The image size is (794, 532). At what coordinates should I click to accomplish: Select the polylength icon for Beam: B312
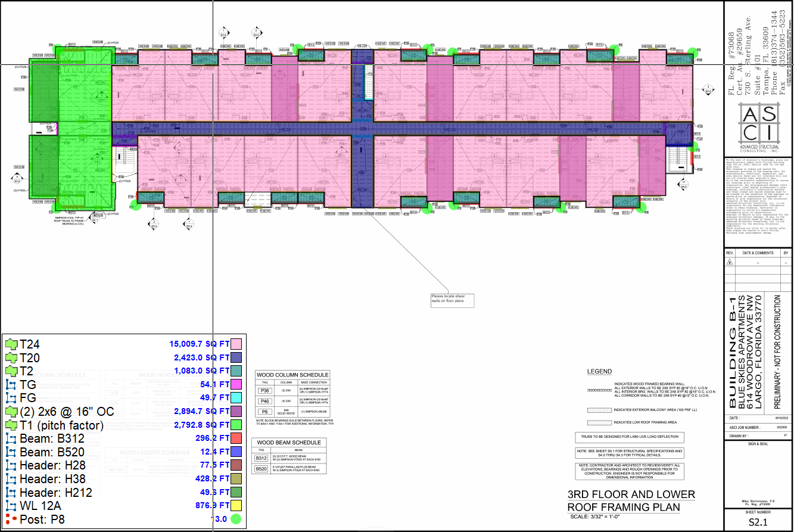pyautogui.click(x=11, y=438)
